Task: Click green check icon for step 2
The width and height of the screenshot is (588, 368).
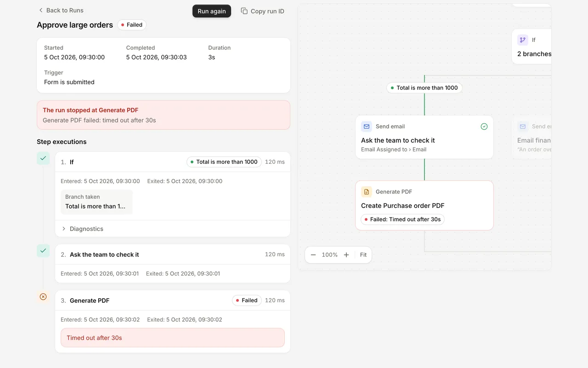Action: [43, 251]
